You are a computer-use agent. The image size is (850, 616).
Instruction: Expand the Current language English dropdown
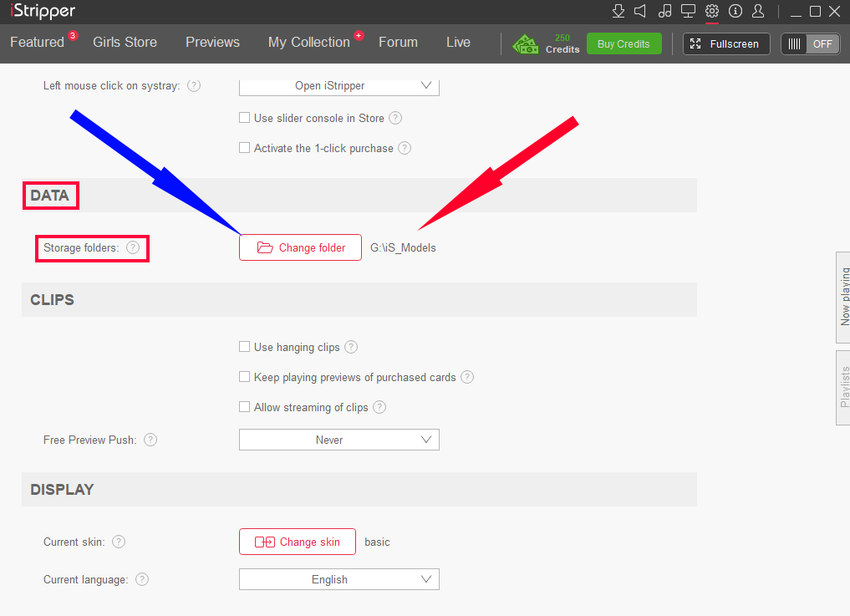(338, 579)
